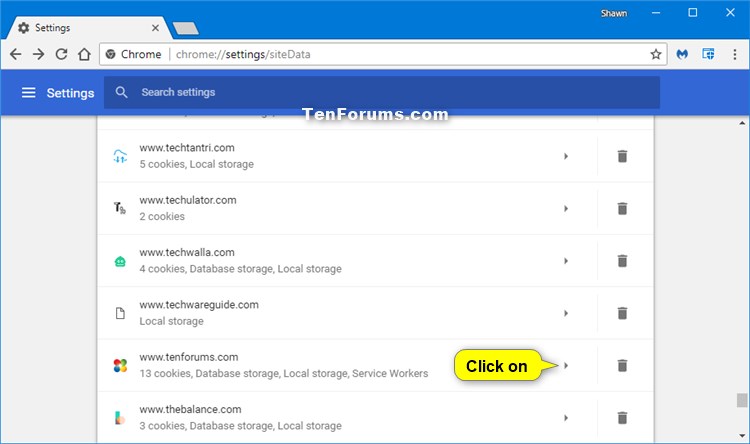Minimize the Chrome window
Screen dimensions: 750x444
coord(656,13)
